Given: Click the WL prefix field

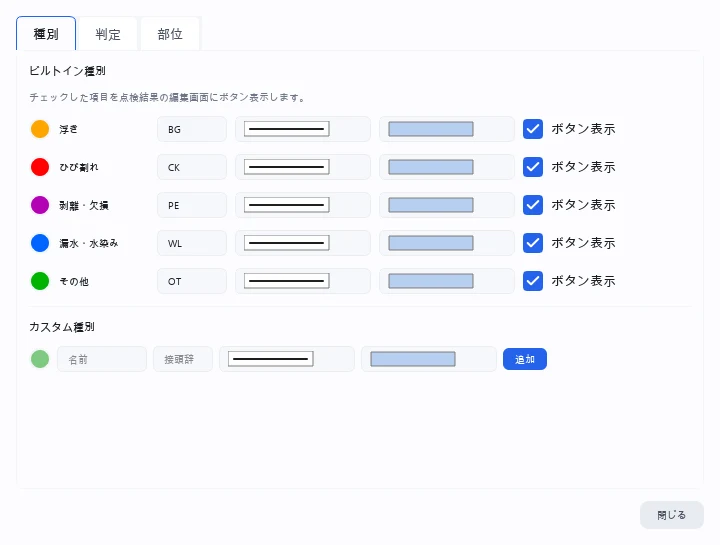Looking at the screenshot, I should coord(192,243).
